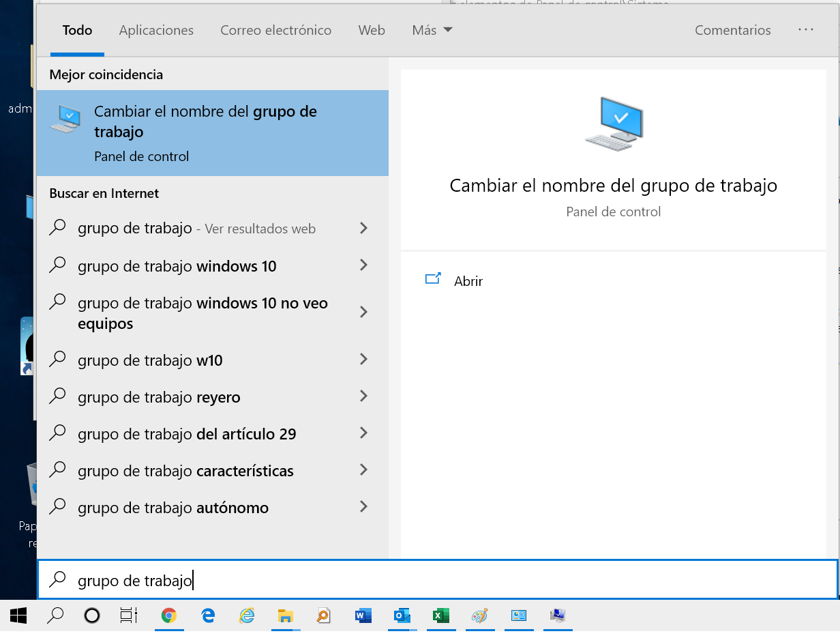This screenshot has height=638, width=840.
Task: Expand the 'grupo de trabajo autónomo' suggestion arrow
Action: point(364,507)
